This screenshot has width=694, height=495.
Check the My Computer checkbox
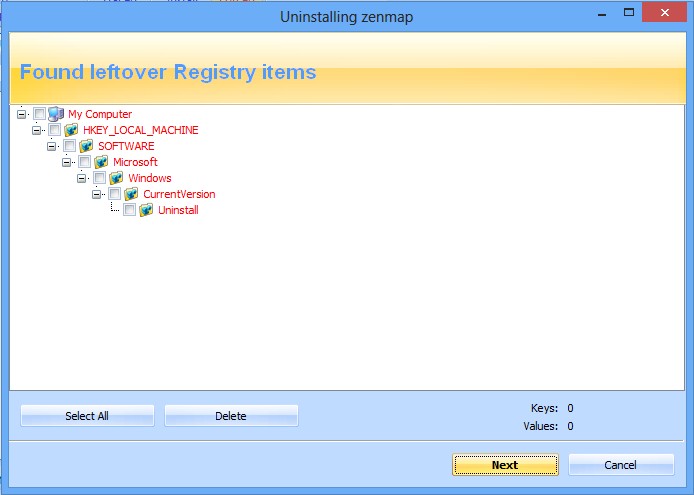(39, 114)
